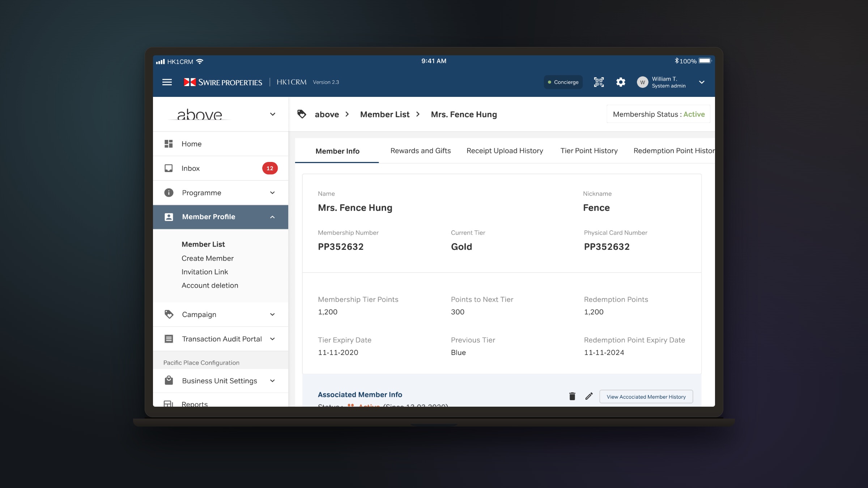Go to Member List breadcrumb link
This screenshot has height=488, width=868.
(x=385, y=114)
